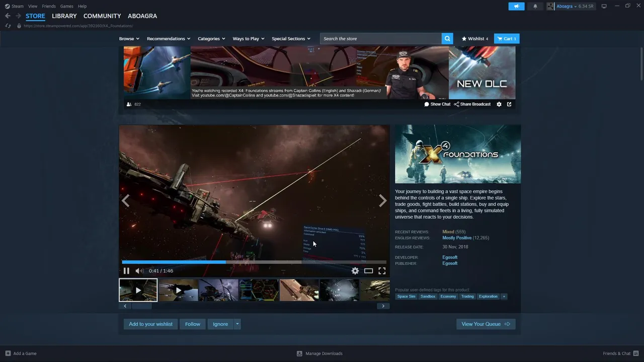
Task: Pause the game trailer video
Action: point(126,270)
